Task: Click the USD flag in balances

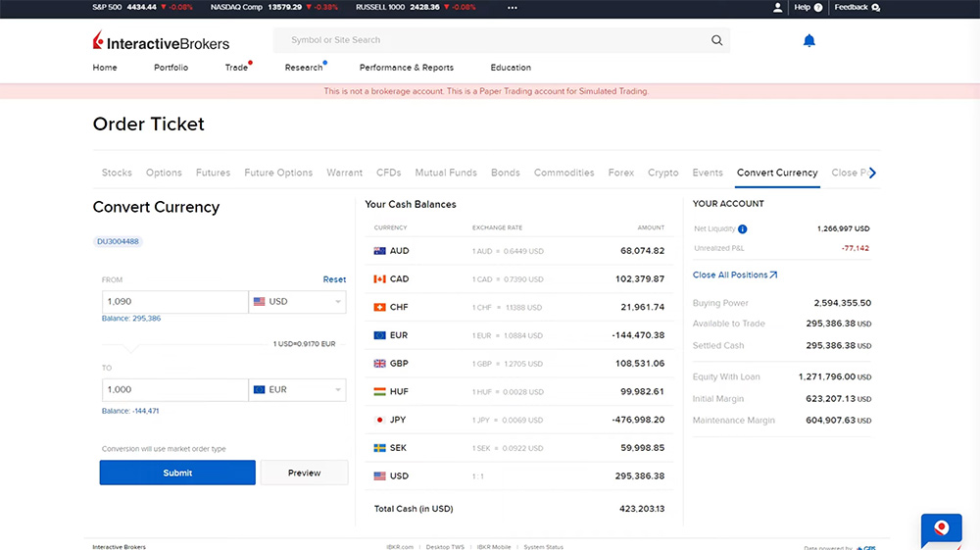Action: coord(379,475)
